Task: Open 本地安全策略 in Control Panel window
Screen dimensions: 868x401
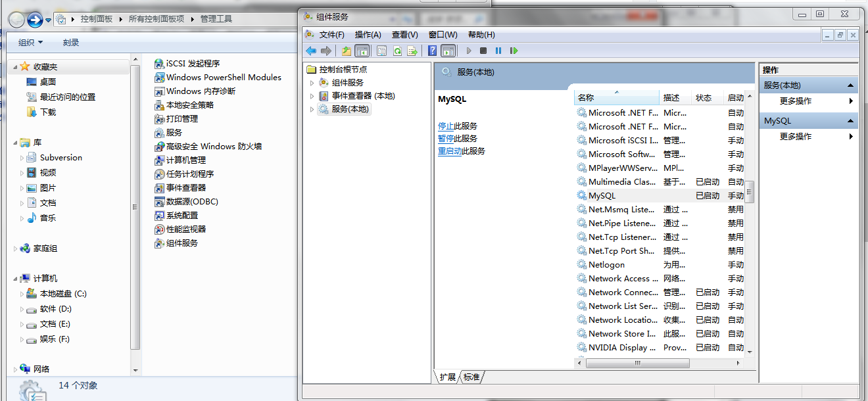Action: coord(183,105)
